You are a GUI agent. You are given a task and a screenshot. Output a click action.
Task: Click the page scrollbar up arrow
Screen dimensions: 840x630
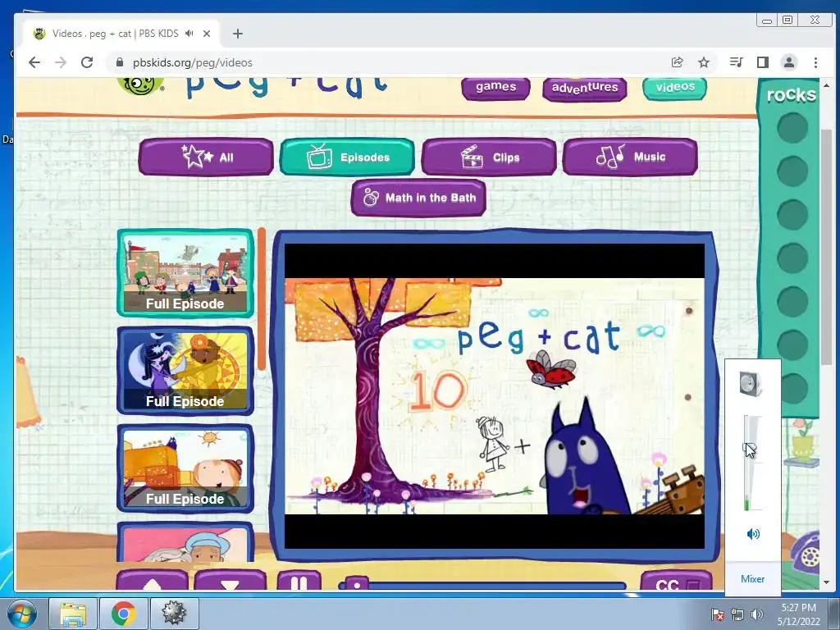point(826,85)
